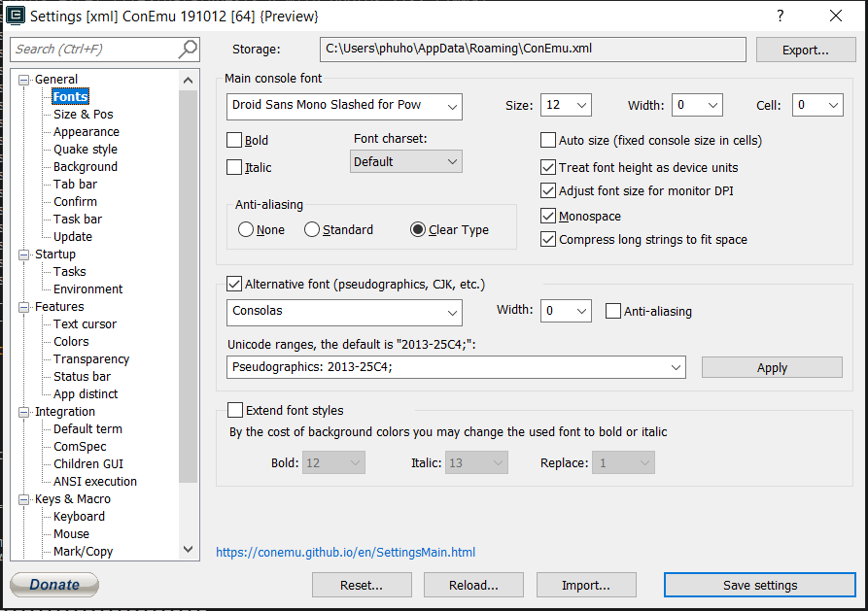868x611 pixels.
Task: Open the help question mark icon
Action: [780, 15]
